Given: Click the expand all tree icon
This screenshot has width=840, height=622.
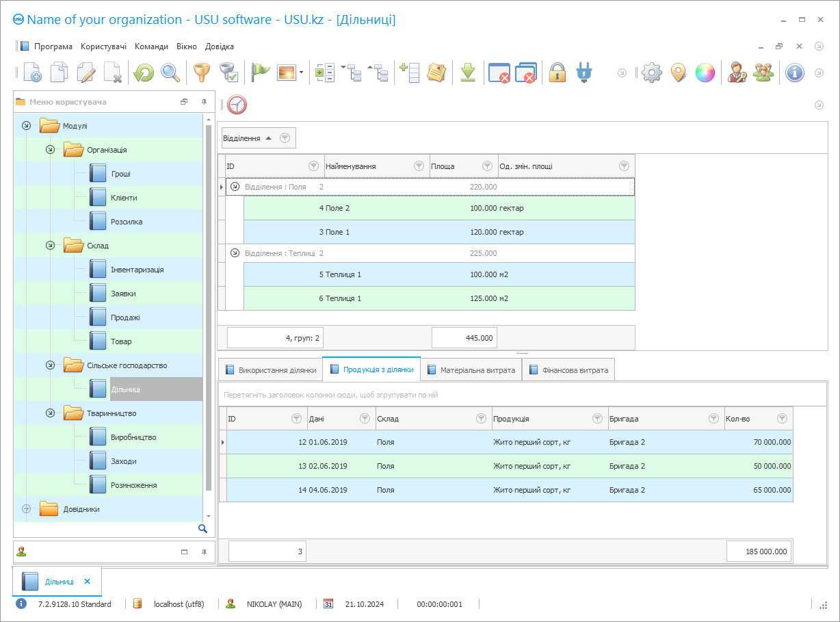Looking at the screenshot, I should point(352,73).
